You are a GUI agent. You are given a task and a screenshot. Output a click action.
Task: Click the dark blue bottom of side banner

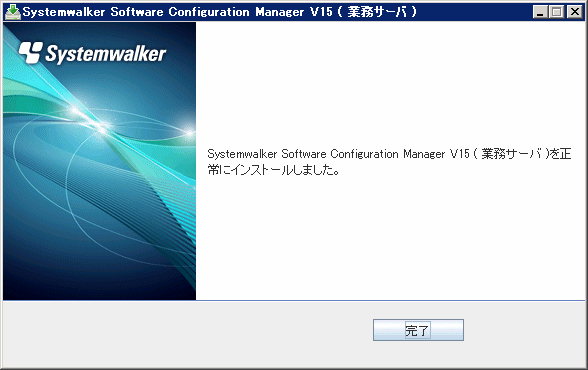click(x=99, y=281)
